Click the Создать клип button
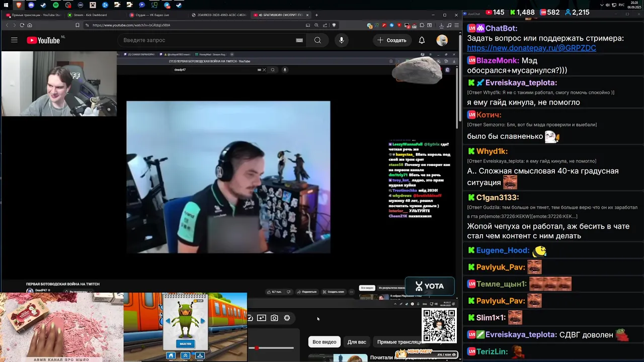 333,292
